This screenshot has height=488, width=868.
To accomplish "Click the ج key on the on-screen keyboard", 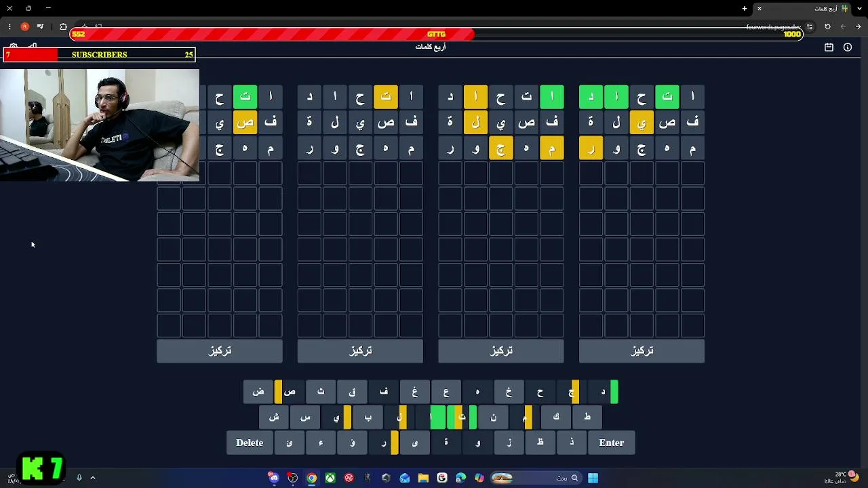I will (572, 392).
